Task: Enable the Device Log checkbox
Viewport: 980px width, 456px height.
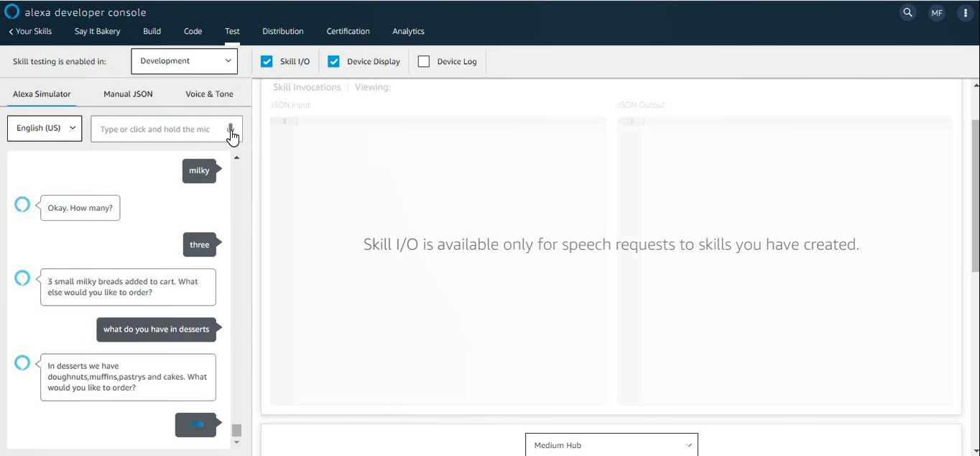Action: (424, 61)
